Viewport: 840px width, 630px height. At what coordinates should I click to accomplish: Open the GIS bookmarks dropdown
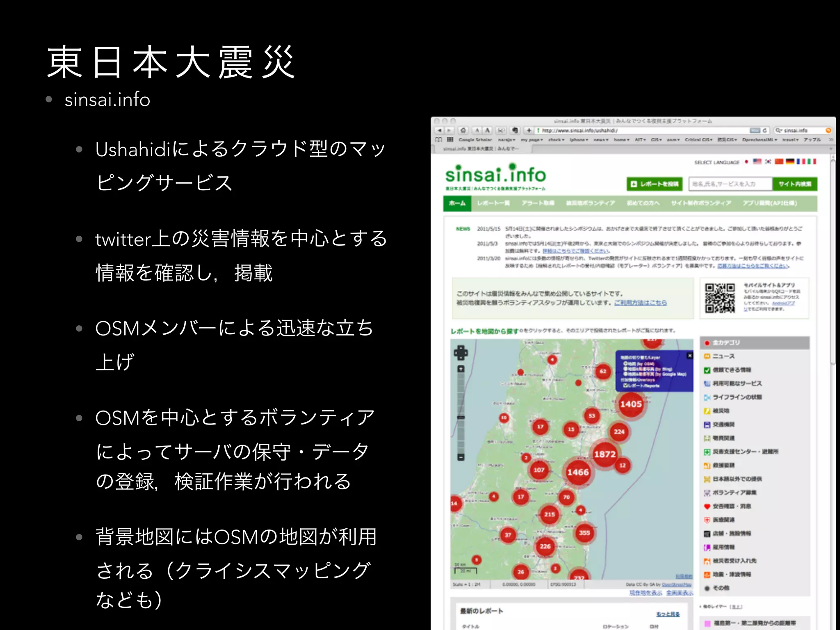pos(656,140)
